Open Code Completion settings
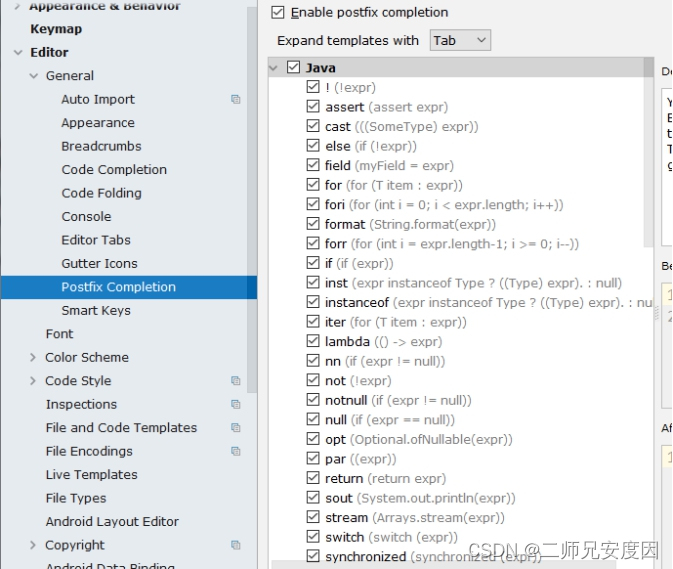The image size is (673, 569). pyautogui.click(x=114, y=169)
